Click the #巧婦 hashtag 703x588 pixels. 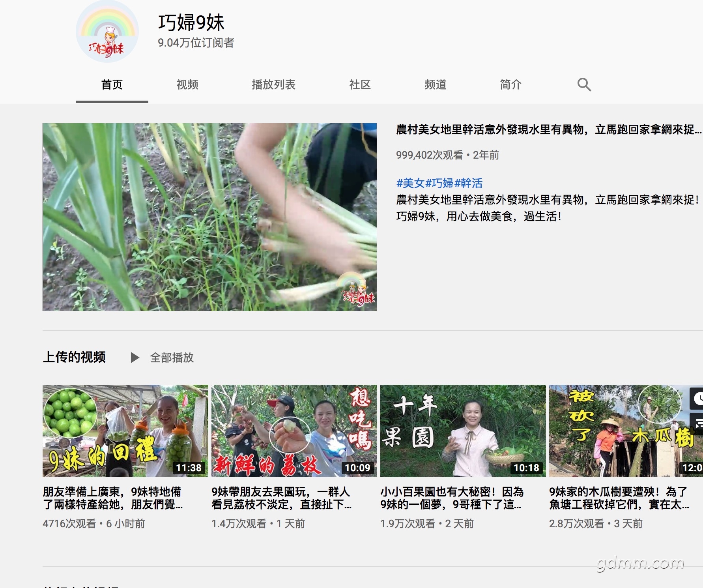(x=439, y=183)
